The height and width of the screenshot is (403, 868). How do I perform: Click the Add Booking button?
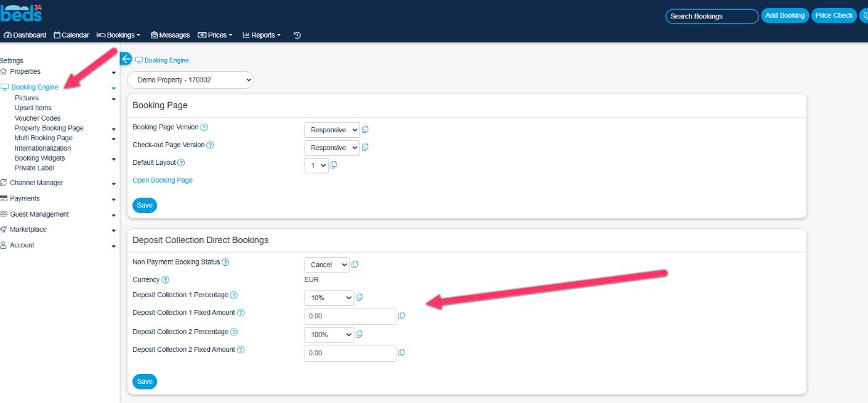coord(785,15)
